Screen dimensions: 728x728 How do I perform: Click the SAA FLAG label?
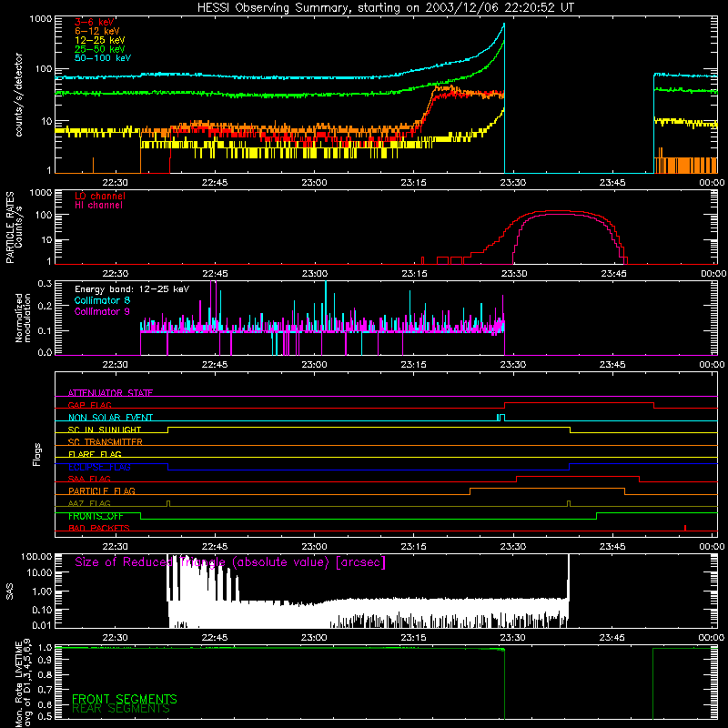click(x=89, y=479)
